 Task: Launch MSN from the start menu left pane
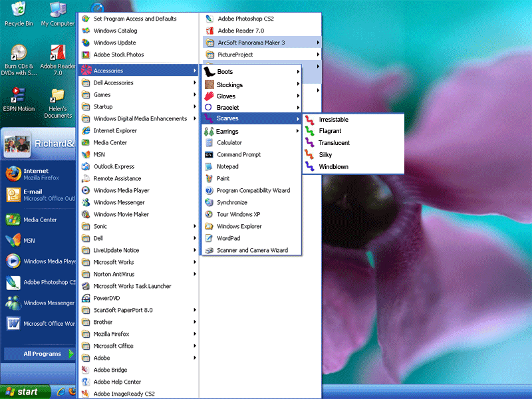pyautogui.click(x=40, y=241)
